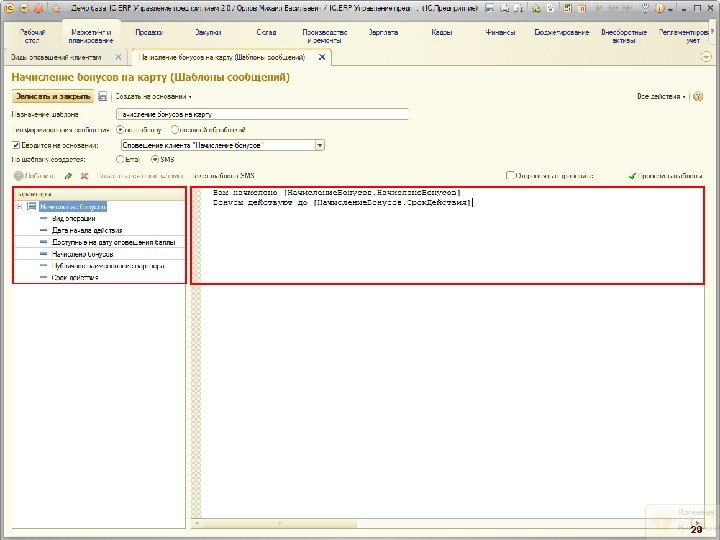Click the save (diskette) icon

[104, 97]
